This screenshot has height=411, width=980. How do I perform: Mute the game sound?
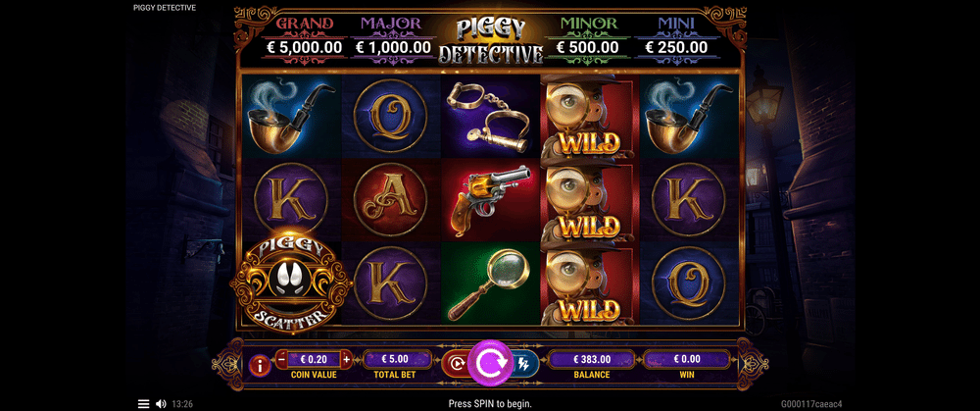(161, 404)
